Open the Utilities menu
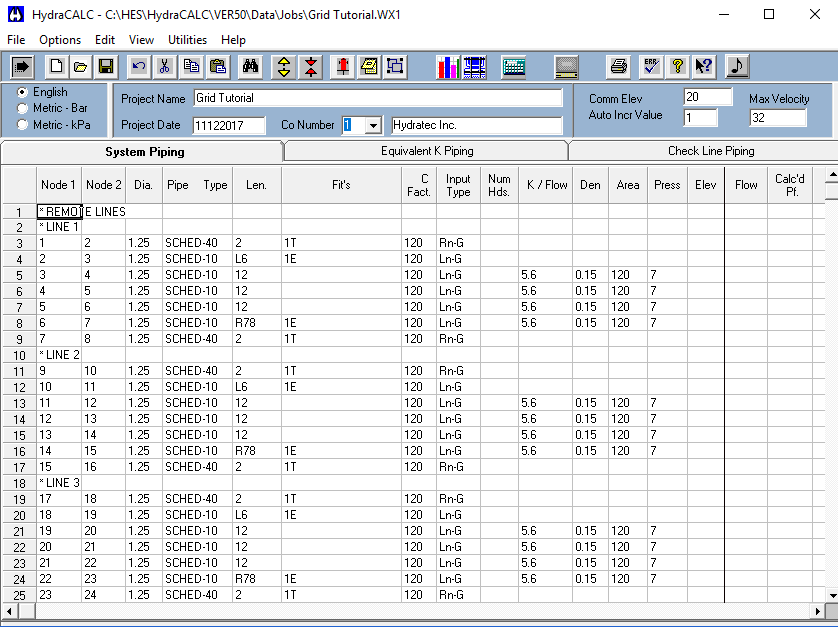Screen dimensions: 838x627 click(187, 40)
